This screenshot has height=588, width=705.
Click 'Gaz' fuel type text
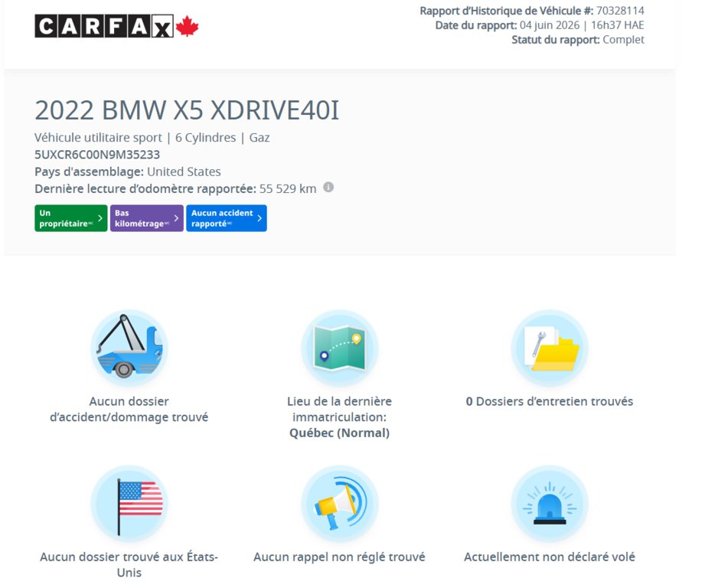pos(259,138)
